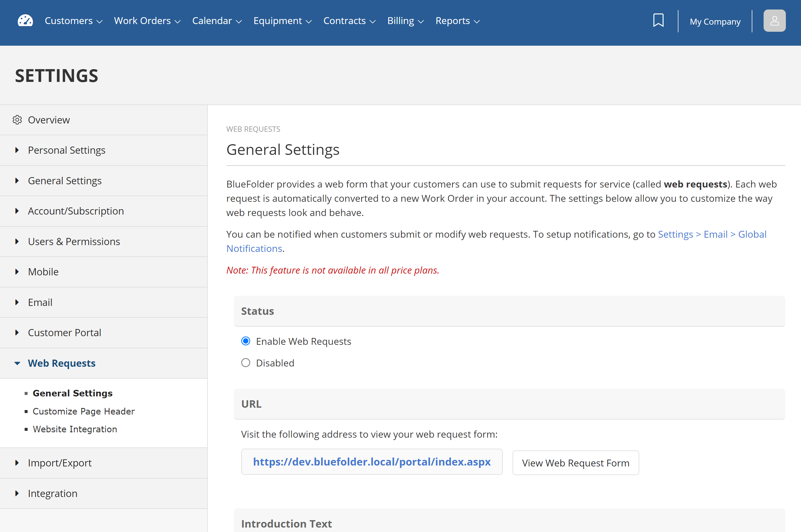The height and width of the screenshot is (532, 801).
Task: Open the Work Orders dropdown menu
Action: (x=147, y=21)
